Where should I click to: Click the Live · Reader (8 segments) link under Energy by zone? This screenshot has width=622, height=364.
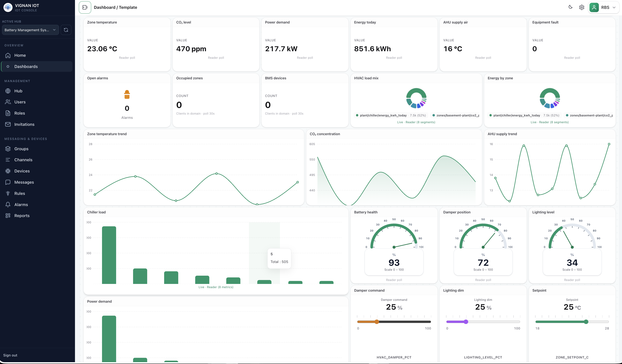(x=550, y=122)
